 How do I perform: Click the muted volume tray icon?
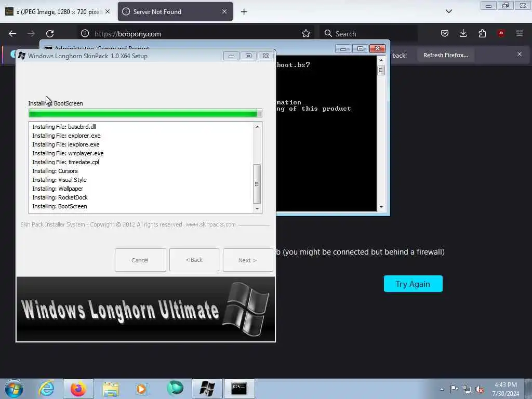(x=480, y=390)
